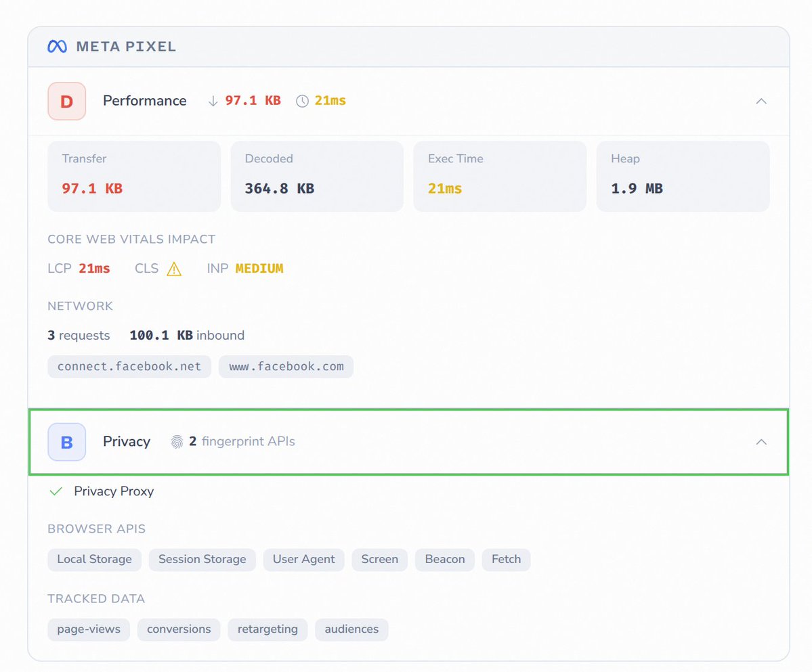Select the Beacon API chip
Image resolution: width=812 pixels, height=672 pixels.
(x=445, y=559)
